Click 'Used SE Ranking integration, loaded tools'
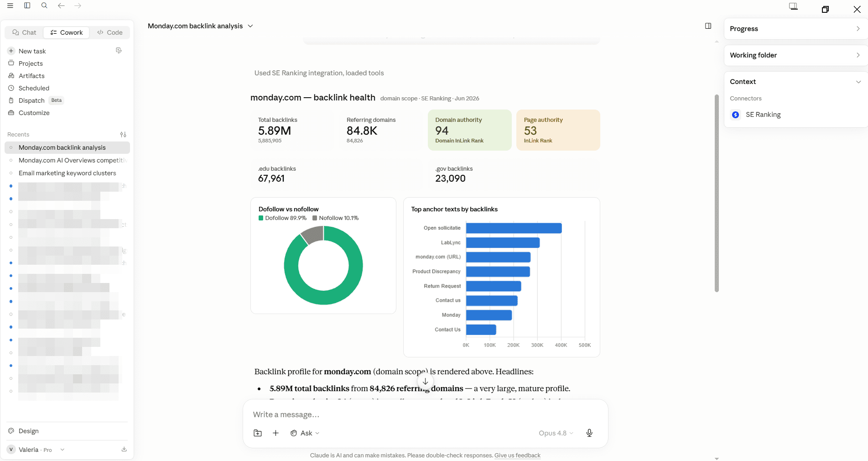 point(319,73)
